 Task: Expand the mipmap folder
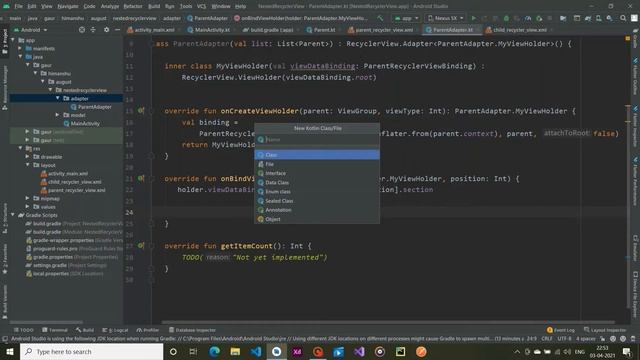(27, 198)
